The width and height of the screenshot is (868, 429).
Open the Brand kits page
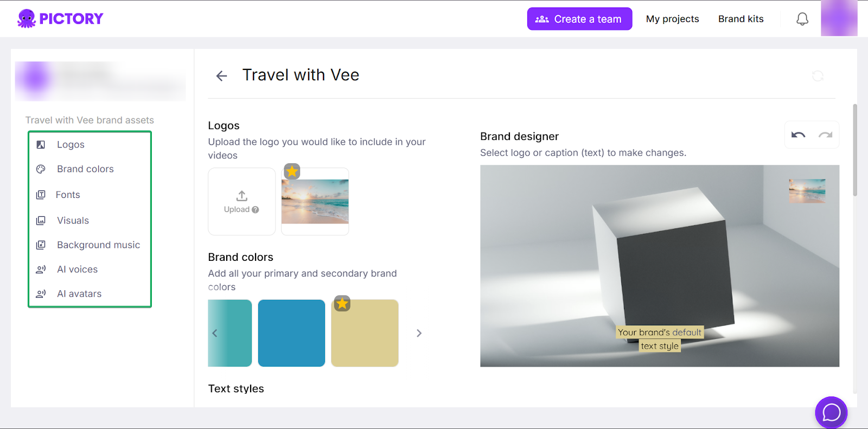[x=741, y=19]
